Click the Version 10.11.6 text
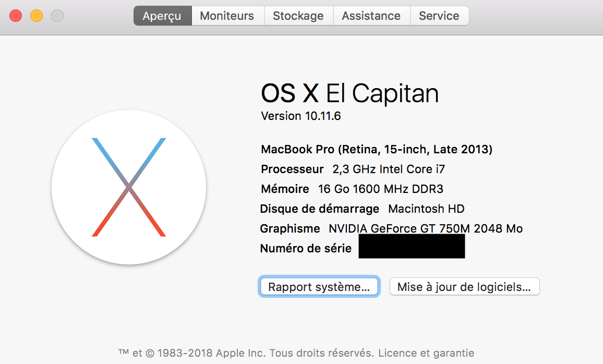Screen dimensions: 603x364 301,116
